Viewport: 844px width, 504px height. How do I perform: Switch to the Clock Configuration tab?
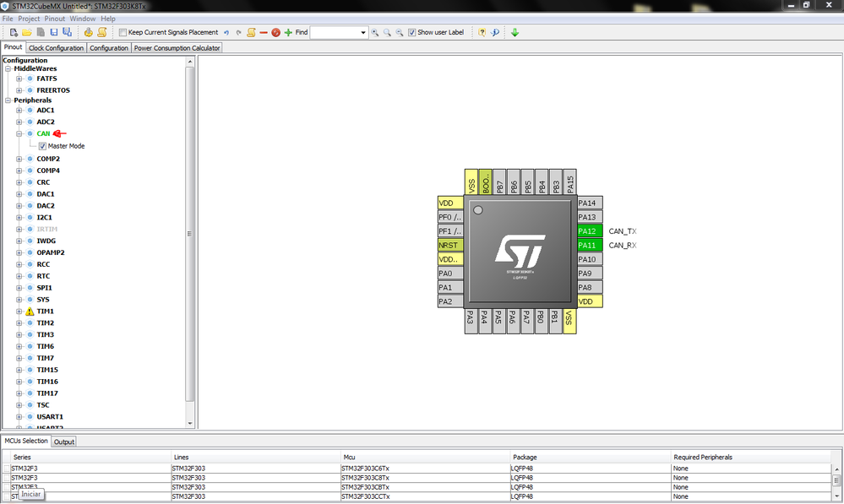point(56,48)
